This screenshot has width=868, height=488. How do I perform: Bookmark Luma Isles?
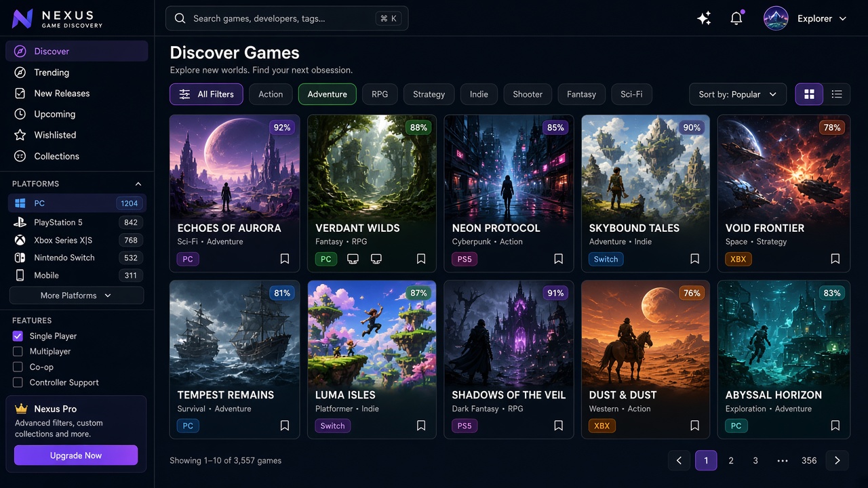tap(421, 426)
